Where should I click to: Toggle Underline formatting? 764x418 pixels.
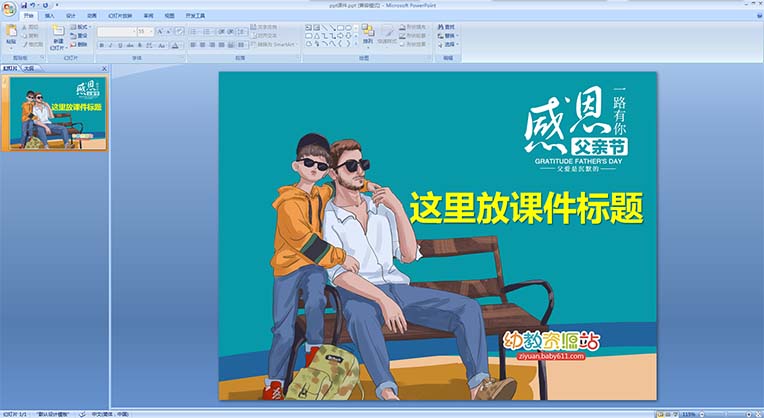click(x=120, y=45)
